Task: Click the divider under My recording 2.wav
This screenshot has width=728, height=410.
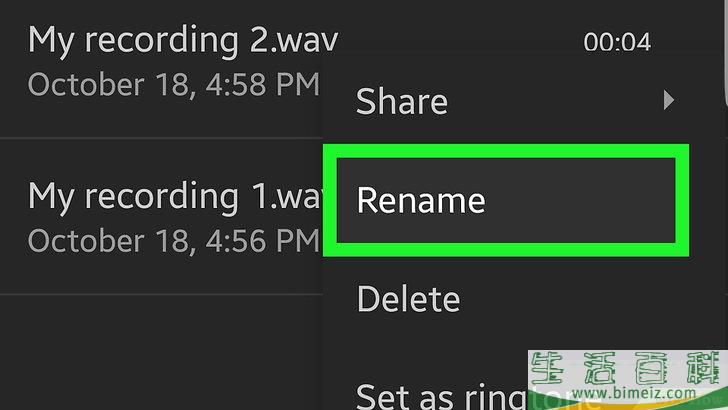Action: (x=161, y=138)
